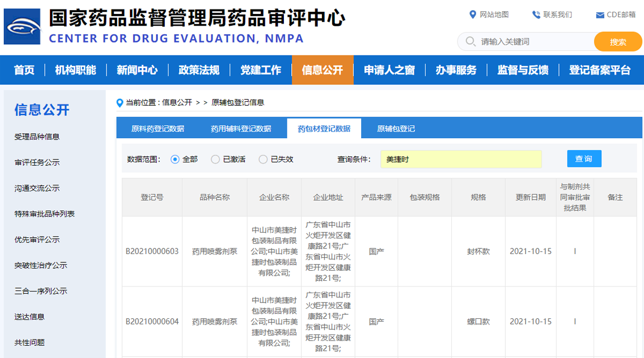Click the CDE fish logo
Screen dimensions: 644x358
(x=22, y=27)
